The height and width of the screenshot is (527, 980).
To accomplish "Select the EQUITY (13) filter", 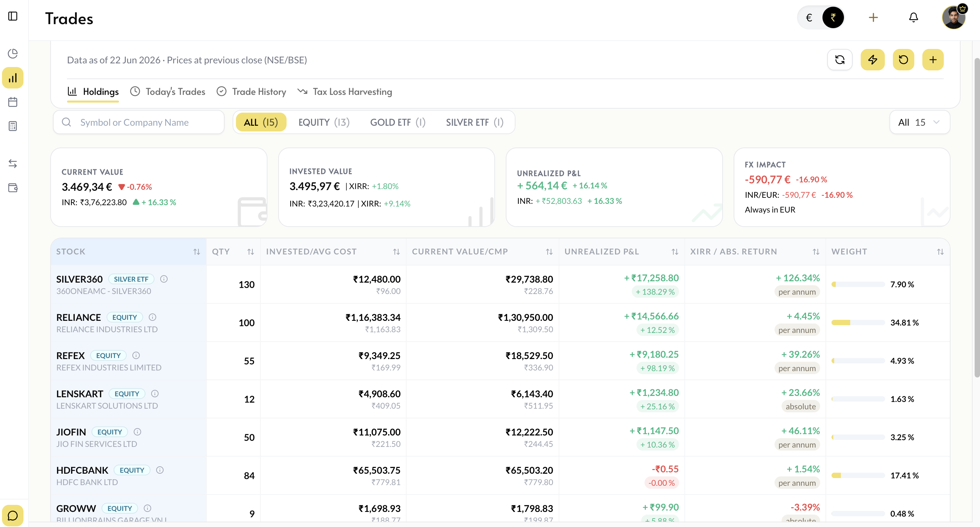I will coord(324,122).
